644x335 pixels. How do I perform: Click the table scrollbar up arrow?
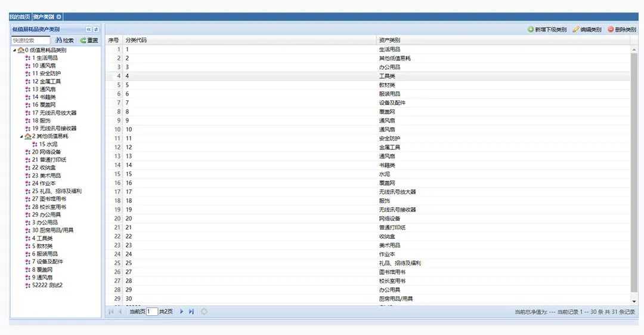click(x=634, y=49)
